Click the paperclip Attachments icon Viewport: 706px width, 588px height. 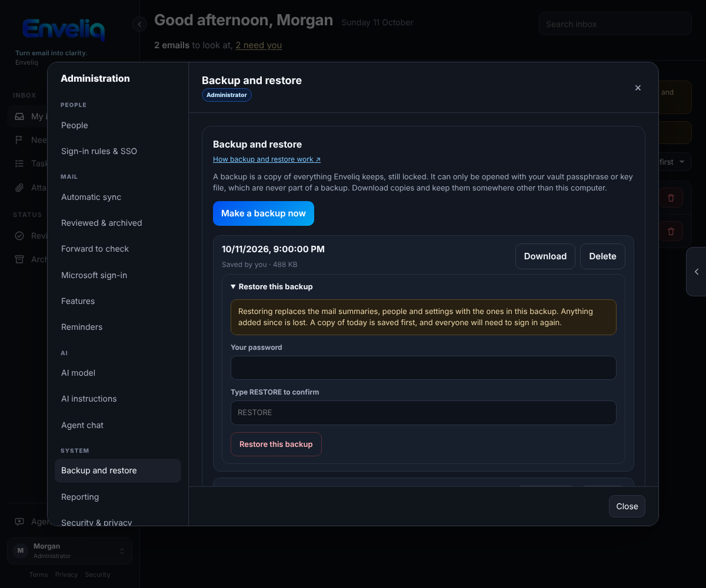(19, 188)
